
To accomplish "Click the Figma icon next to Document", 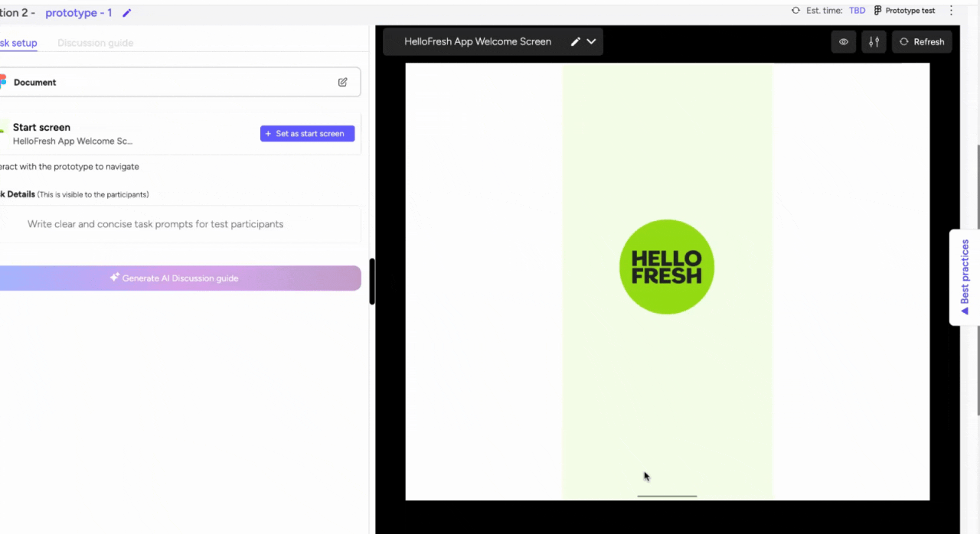I will (5, 82).
